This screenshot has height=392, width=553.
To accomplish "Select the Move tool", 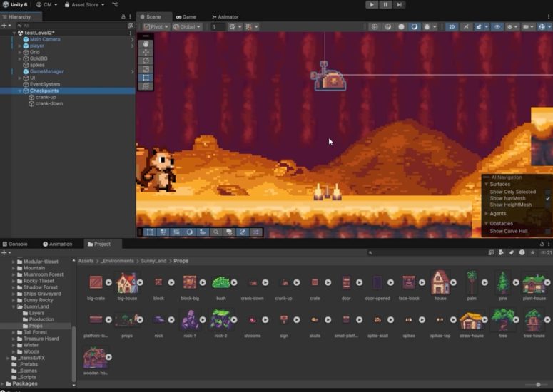I will click(146, 53).
